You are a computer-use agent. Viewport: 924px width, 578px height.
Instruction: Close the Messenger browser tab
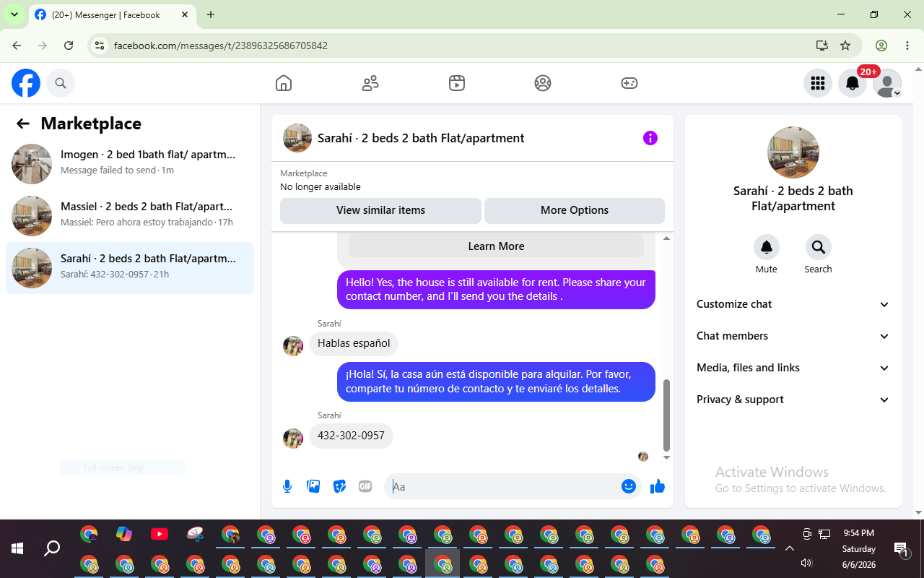point(185,14)
